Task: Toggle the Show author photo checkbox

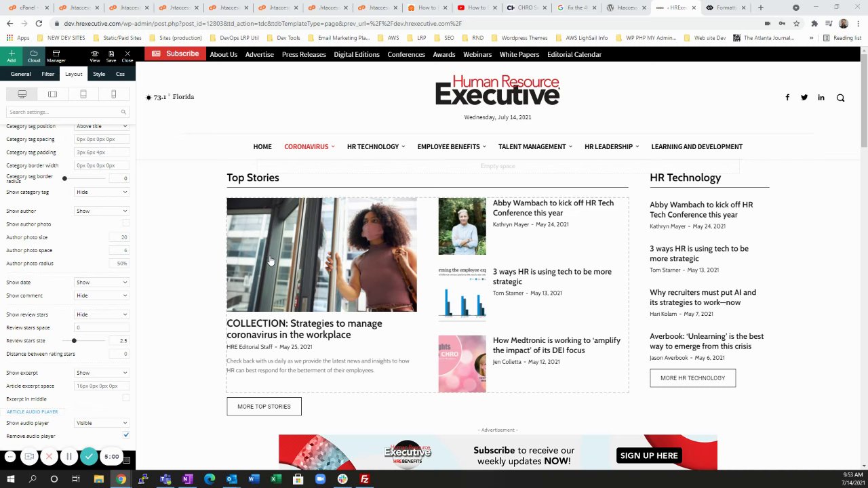Action: pyautogui.click(x=126, y=223)
